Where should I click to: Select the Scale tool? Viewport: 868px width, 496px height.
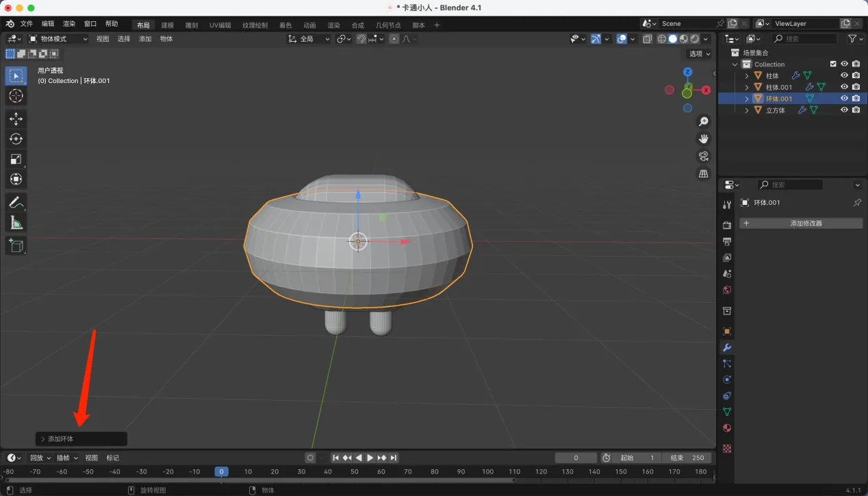16,159
